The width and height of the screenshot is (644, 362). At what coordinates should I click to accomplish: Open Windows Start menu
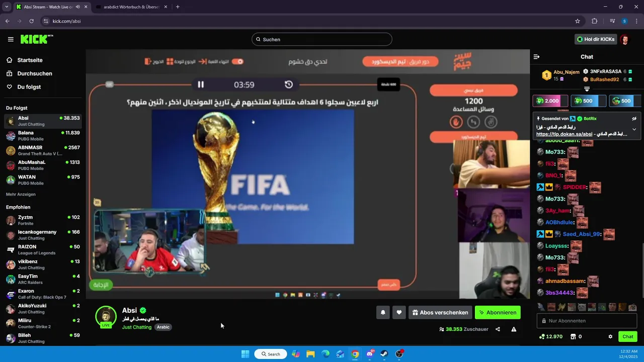tap(245, 354)
